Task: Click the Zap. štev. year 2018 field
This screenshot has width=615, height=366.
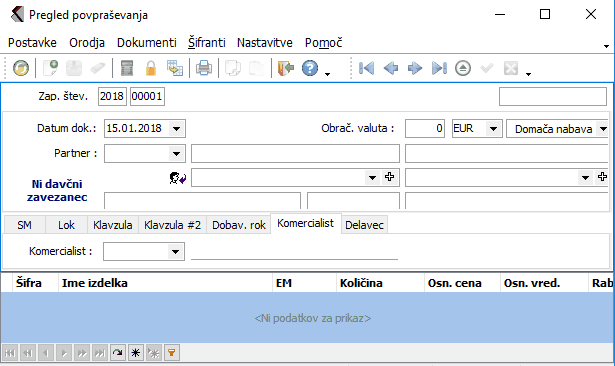Action: click(x=112, y=97)
